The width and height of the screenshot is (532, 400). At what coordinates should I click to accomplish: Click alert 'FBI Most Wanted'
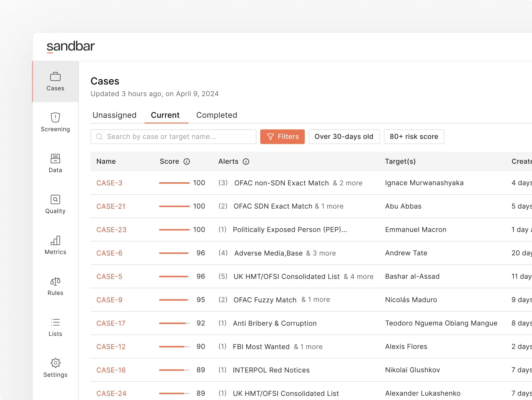point(261,347)
